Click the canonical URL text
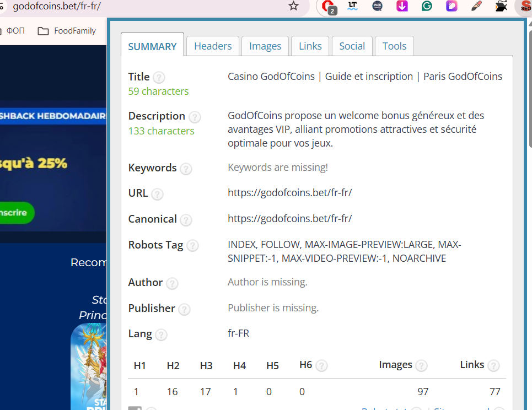This screenshot has width=532, height=410. [x=290, y=218]
